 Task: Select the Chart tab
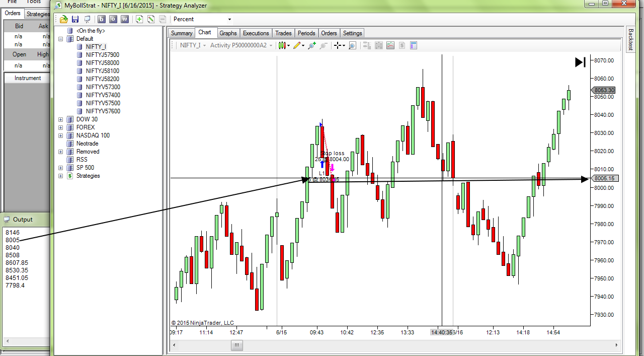coord(205,32)
